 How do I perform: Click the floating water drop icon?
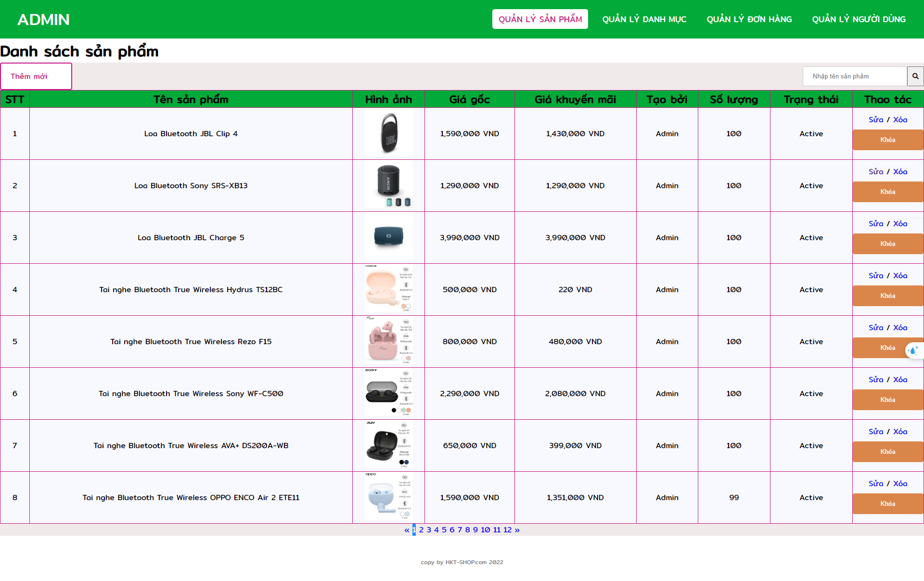(x=913, y=350)
